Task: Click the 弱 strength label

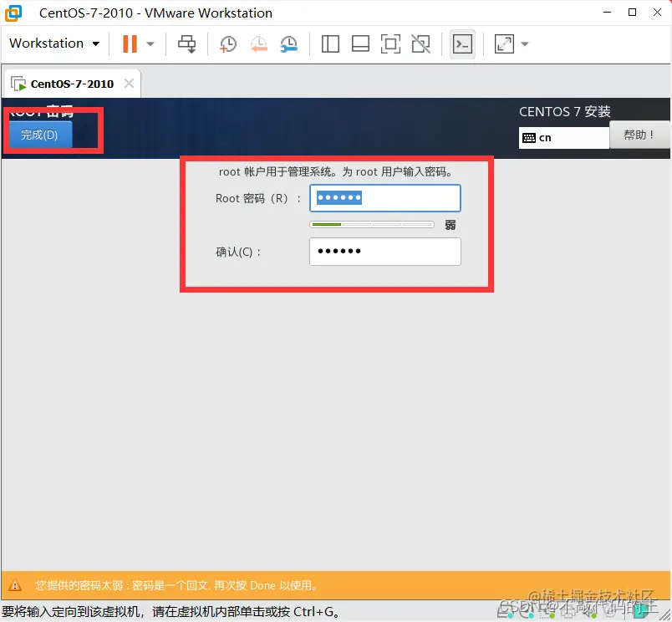Action: click(450, 225)
